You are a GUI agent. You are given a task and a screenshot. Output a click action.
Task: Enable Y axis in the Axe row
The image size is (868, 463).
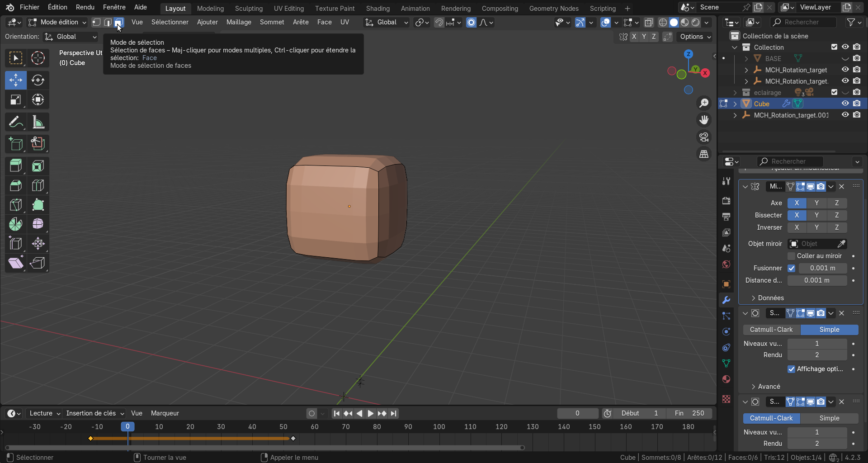pyautogui.click(x=816, y=203)
